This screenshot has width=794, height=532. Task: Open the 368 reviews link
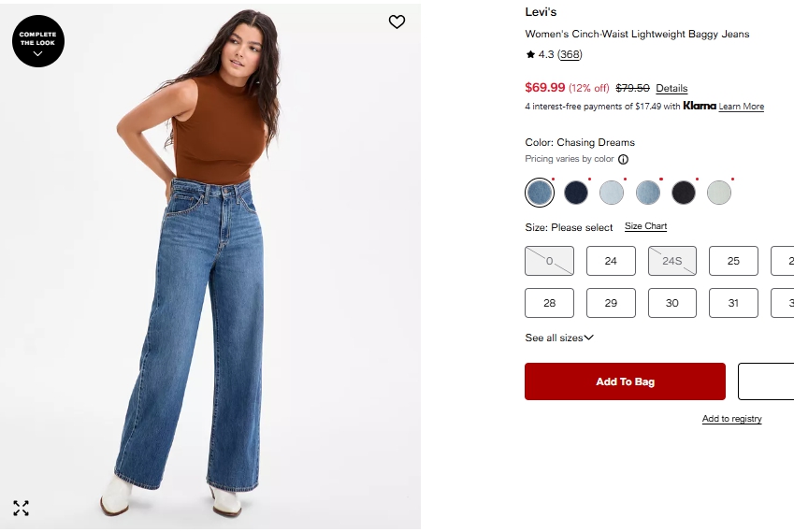click(x=570, y=54)
